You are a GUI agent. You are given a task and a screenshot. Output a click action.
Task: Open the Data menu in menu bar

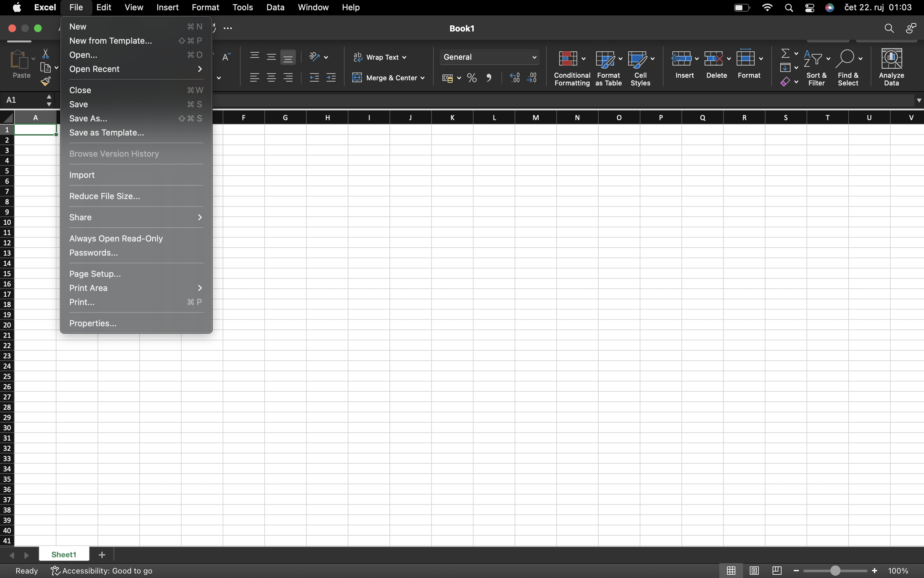[x=275, y=7]
